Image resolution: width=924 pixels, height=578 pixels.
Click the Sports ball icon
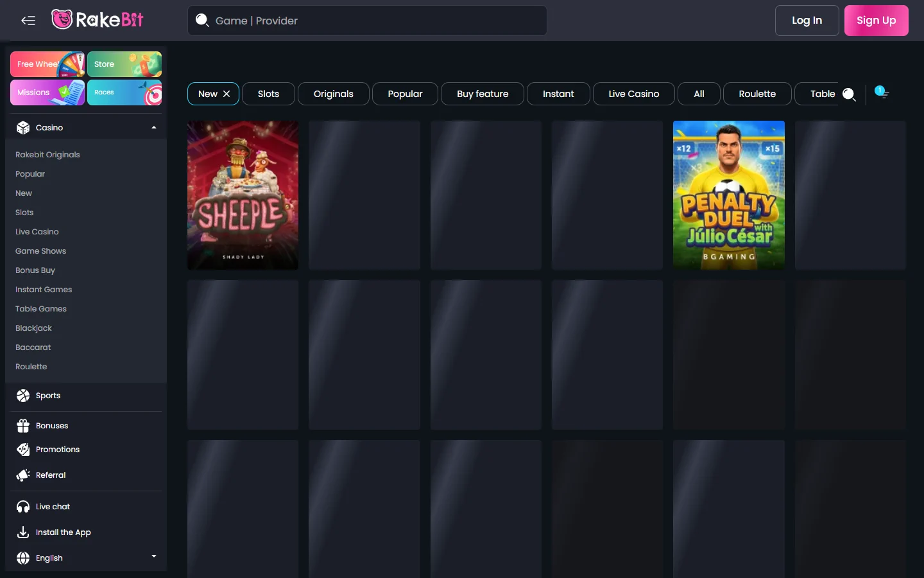click(23, 396)
